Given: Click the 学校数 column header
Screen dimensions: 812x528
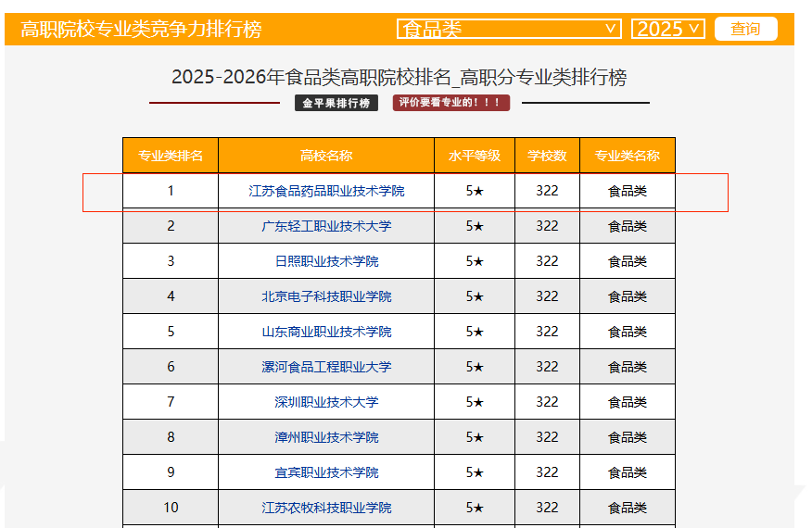Looking at the screenshot, I should 547,156.
